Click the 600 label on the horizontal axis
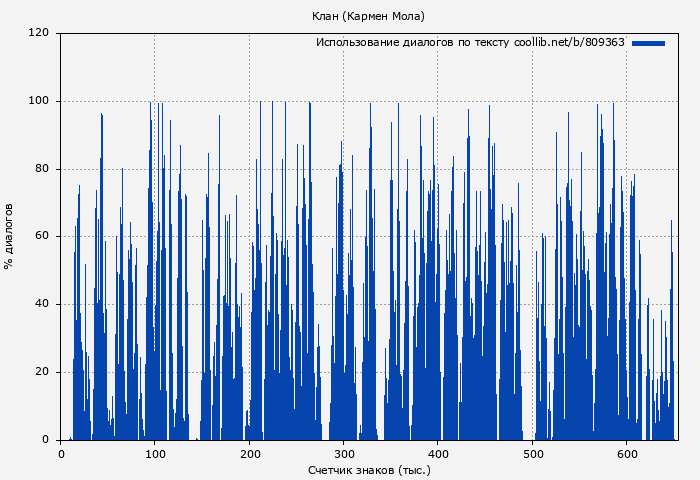This screenshot has height=480, width=700. (626, 454)
